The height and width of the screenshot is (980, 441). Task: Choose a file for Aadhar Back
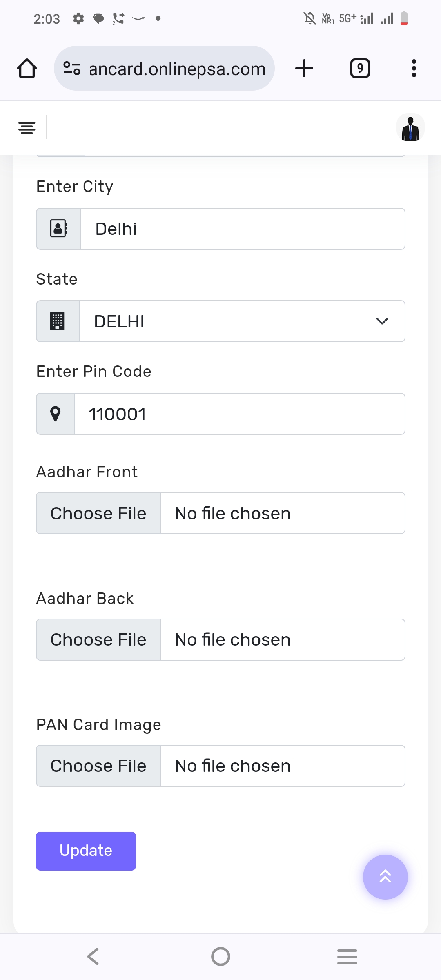[98, 640]
